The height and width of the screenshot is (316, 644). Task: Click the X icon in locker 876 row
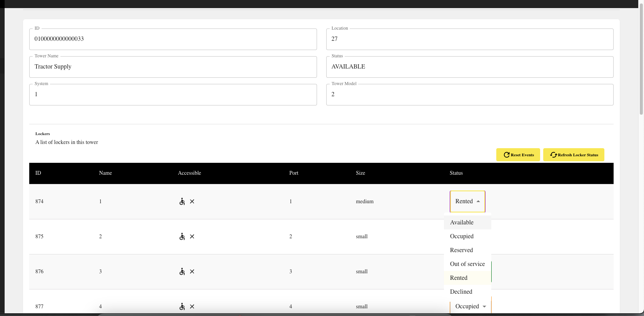click(x=192, y=271)
